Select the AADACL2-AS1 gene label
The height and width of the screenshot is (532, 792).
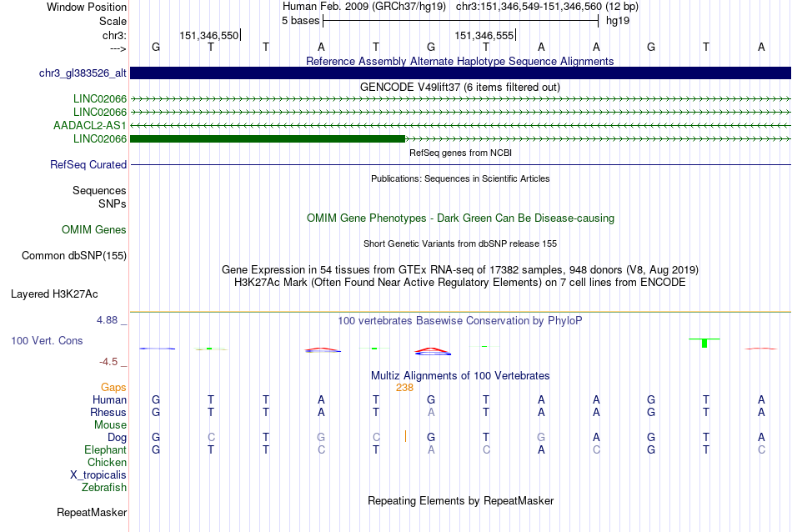tap(90, 125)
